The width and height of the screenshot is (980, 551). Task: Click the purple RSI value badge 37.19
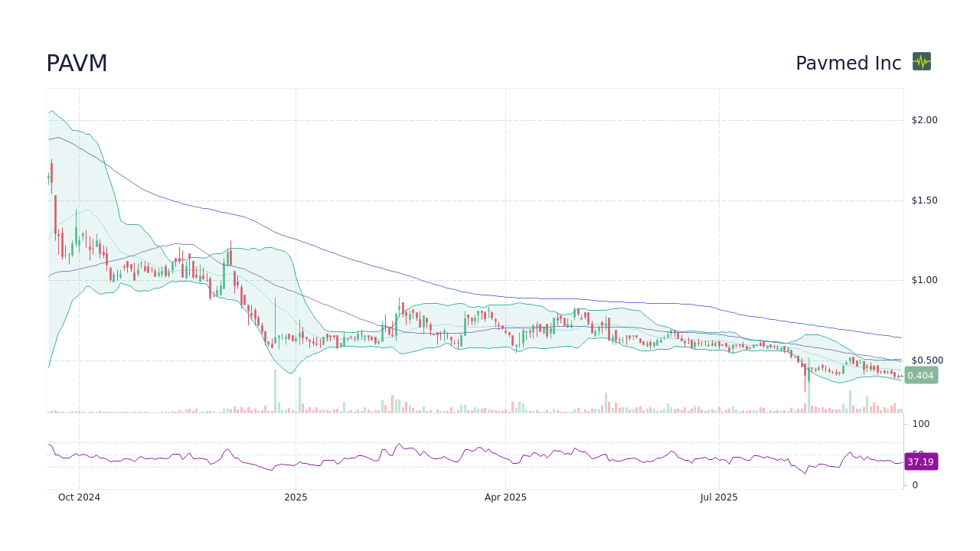(x=920, y=461)
